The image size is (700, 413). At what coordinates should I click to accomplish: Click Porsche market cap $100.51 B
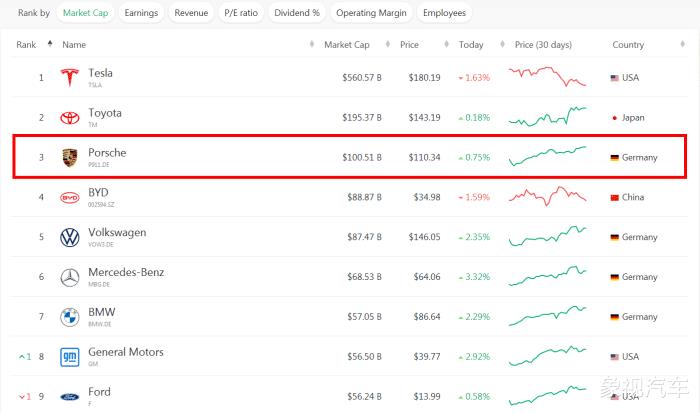point(362,158)
